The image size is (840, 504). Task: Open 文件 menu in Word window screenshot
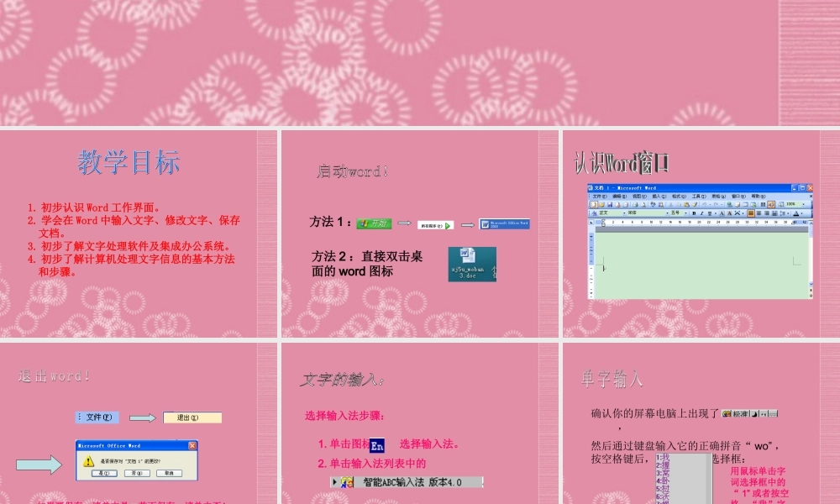coord(600,197)
